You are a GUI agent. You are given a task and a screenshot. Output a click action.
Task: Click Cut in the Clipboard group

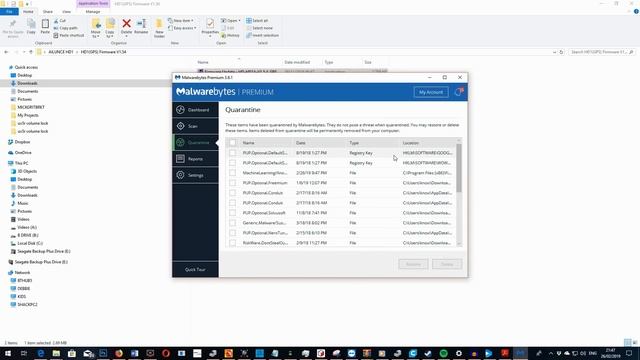pyautogui.click(x=60, y=20)
